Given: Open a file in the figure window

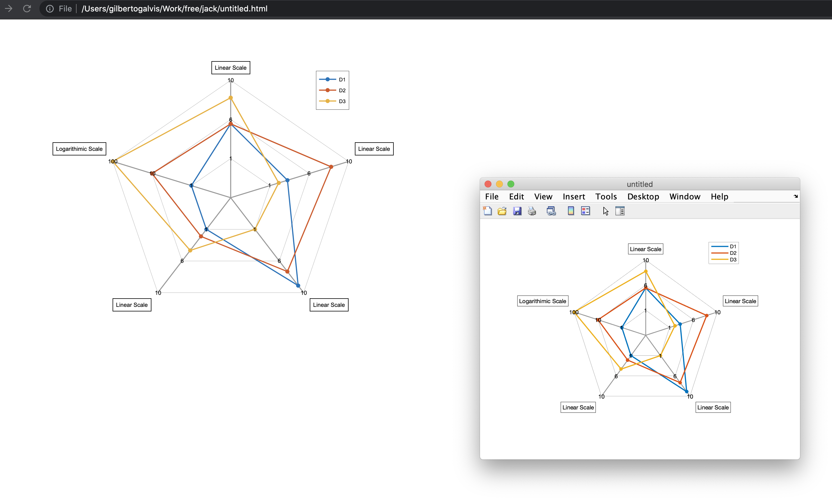Looking at the screenshot, I should [x=502, y=211].
